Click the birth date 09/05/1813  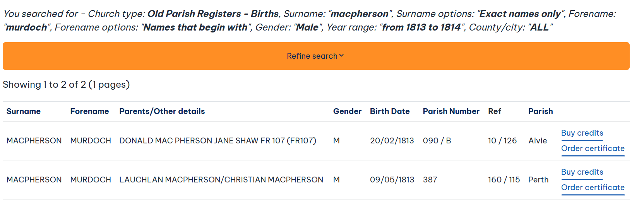tap(392, 180)
